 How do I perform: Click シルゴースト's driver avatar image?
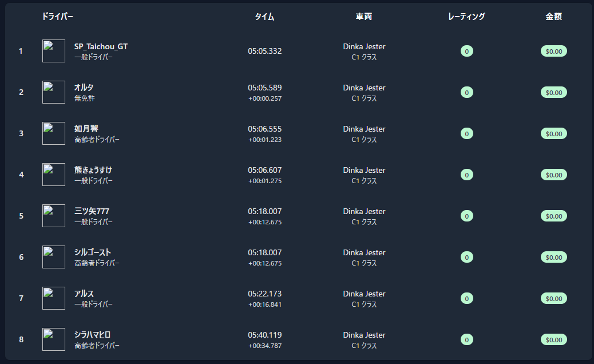54,257
